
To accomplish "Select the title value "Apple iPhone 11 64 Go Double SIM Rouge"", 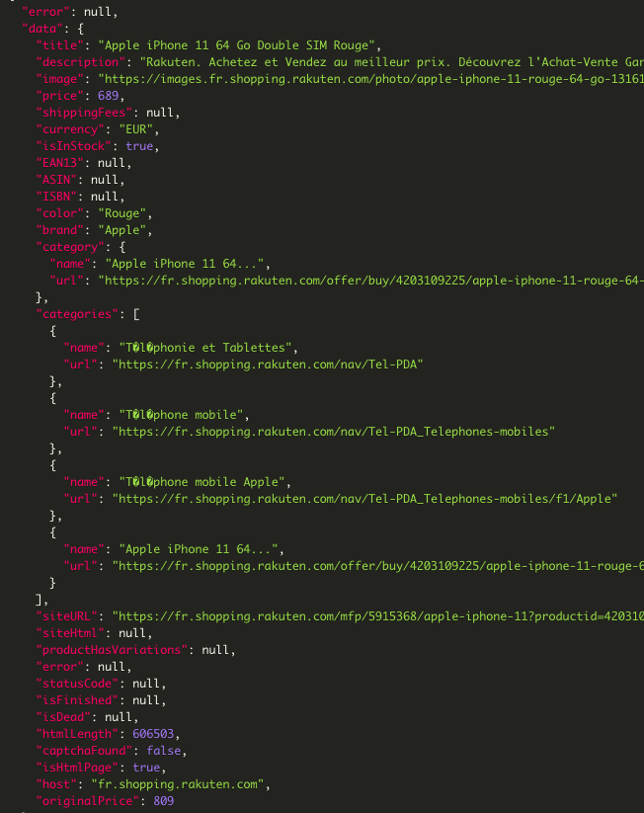I will tap(236, 45).
